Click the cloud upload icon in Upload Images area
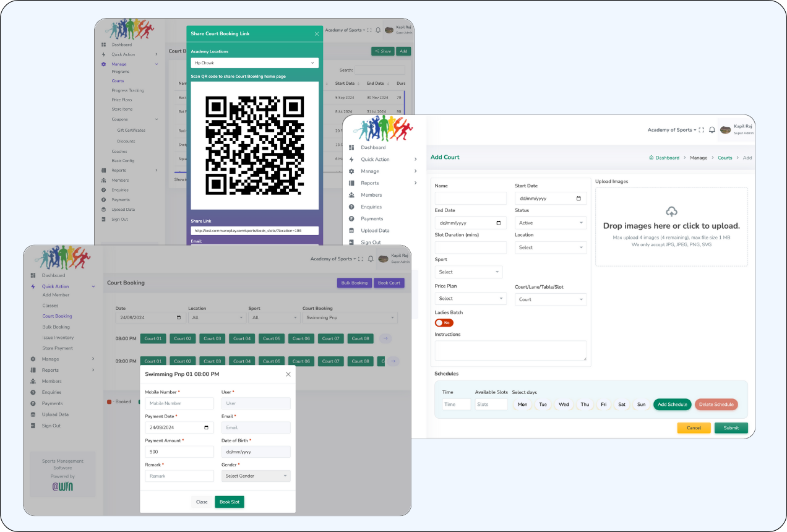 pyautogui.click(x=671, y=212)
